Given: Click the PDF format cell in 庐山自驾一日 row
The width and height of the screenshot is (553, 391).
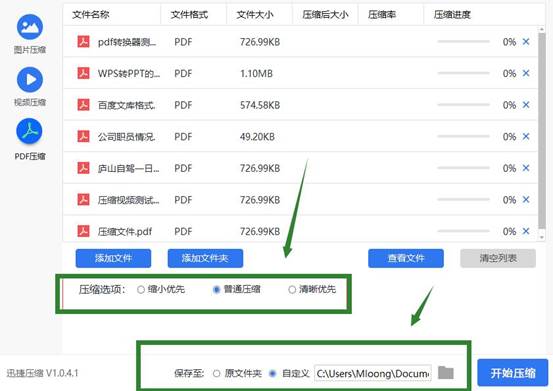Looking at the screenshot, I should tap(183, 169).
